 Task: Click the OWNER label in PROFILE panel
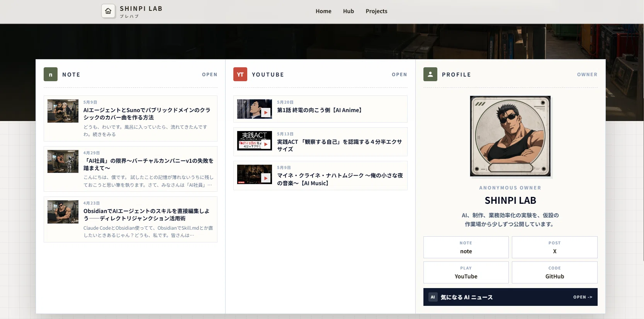[x=587, y=75]
